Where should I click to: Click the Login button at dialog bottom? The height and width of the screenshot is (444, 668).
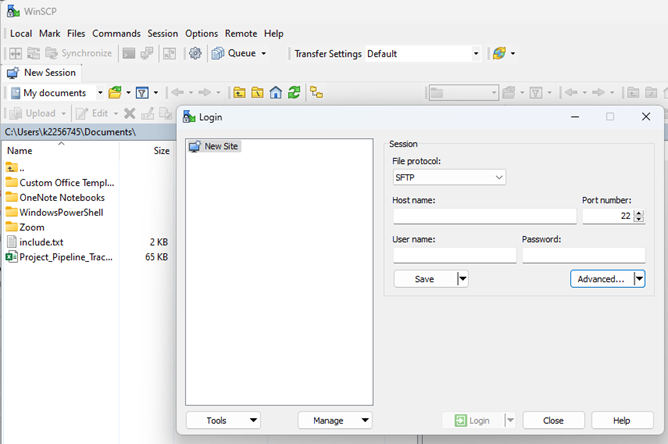[x=472, y=421]
